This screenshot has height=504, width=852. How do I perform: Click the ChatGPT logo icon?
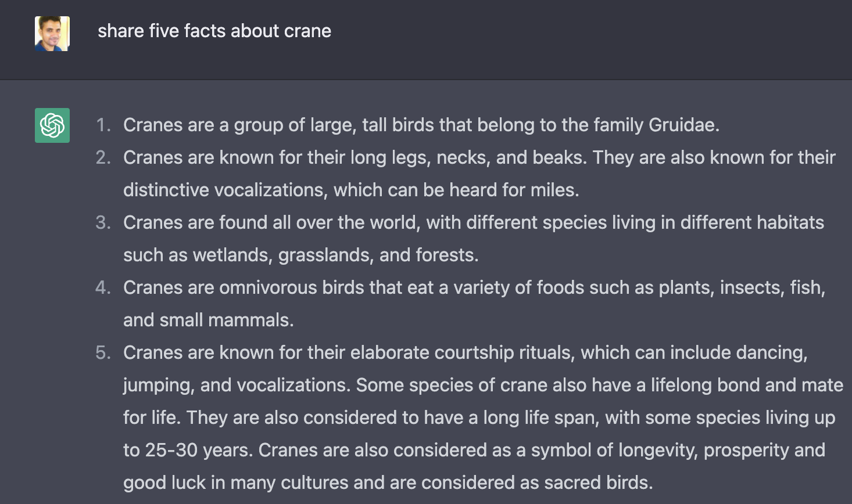pyautogui.click(x=52, y=125)
